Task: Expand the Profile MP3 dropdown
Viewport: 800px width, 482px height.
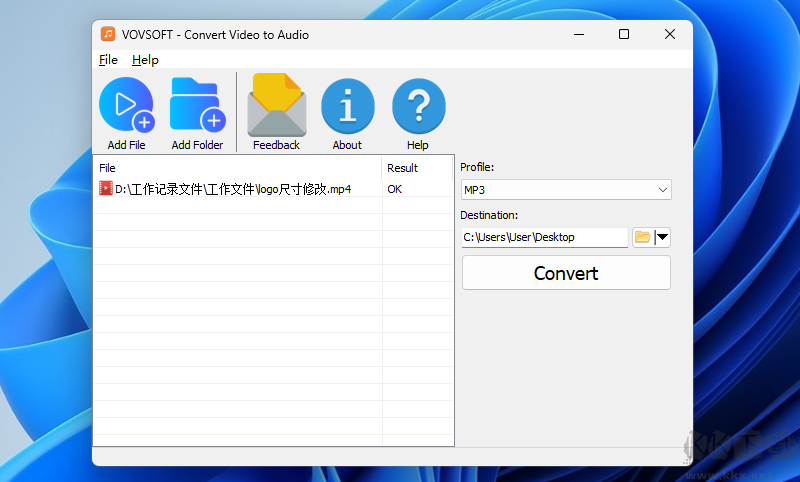Action: click(x=565, y=189)
